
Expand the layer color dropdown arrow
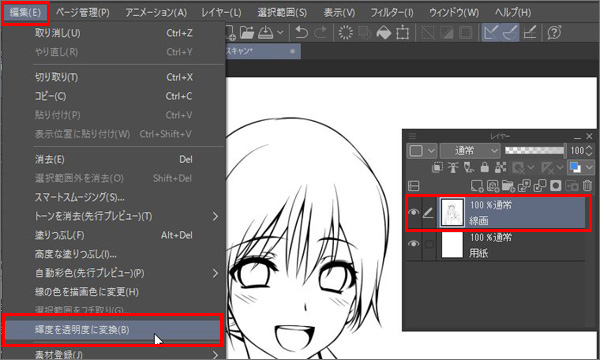[x=589, y=167]
